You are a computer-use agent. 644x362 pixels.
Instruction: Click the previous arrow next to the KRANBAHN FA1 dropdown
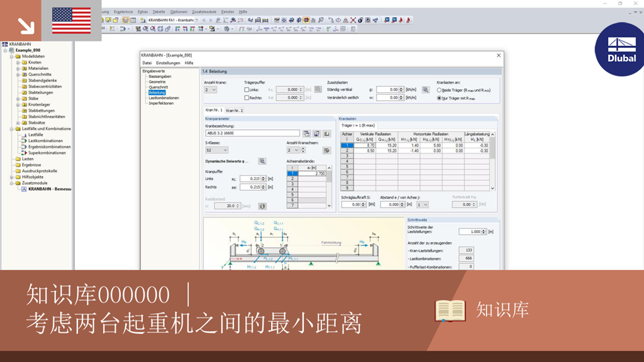(x=204, y=20)
